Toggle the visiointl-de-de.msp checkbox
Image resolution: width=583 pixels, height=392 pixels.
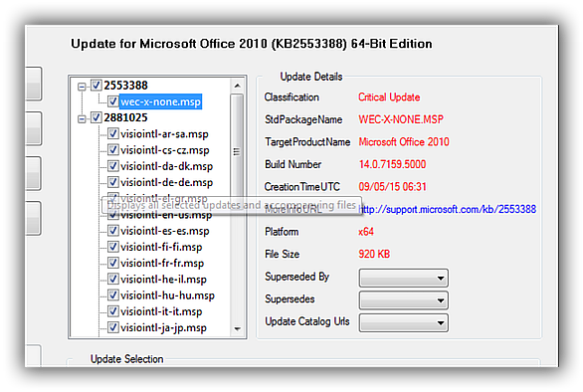[113, 182]
